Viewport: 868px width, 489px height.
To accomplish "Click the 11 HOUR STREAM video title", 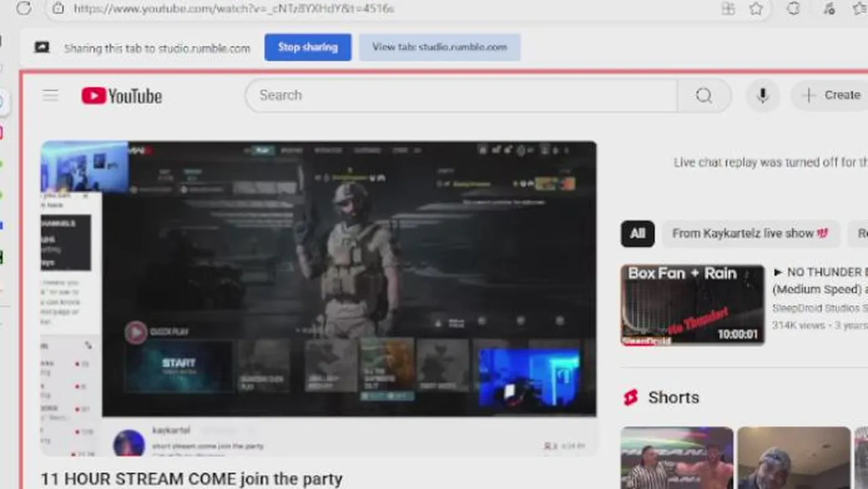I will tap(192, 479).
